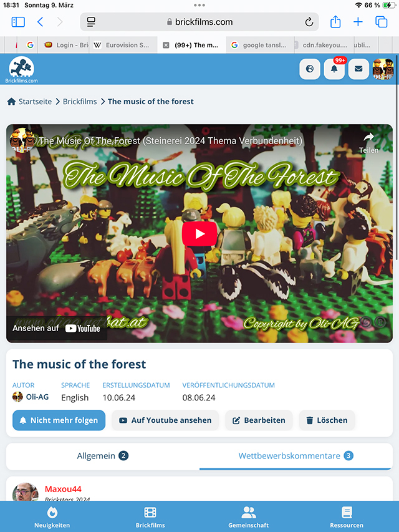
Task: Show the Safari sidebar
Action: (x=18, y=22)
